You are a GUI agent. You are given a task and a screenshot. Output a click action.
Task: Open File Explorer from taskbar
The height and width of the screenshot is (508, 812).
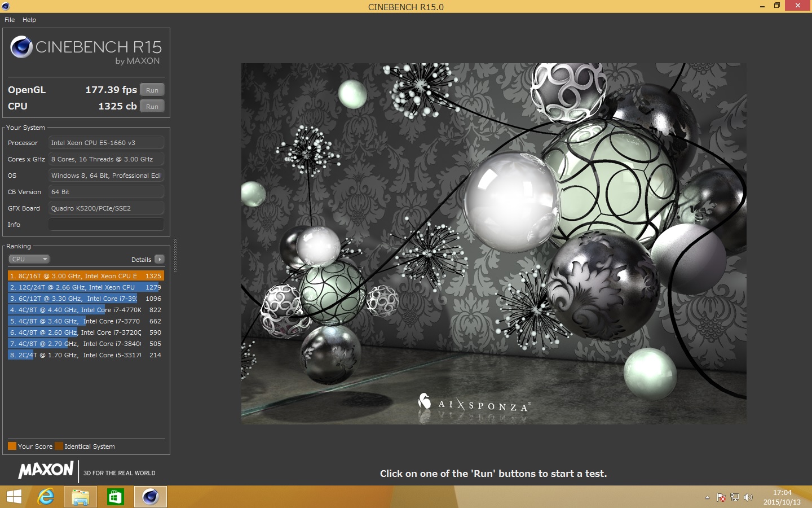point(81,497)
